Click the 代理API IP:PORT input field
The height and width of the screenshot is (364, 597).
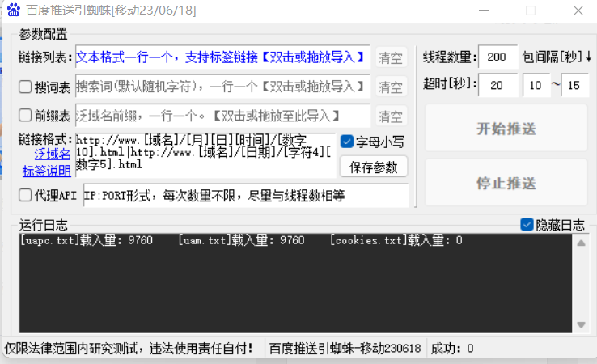(246, 196)
